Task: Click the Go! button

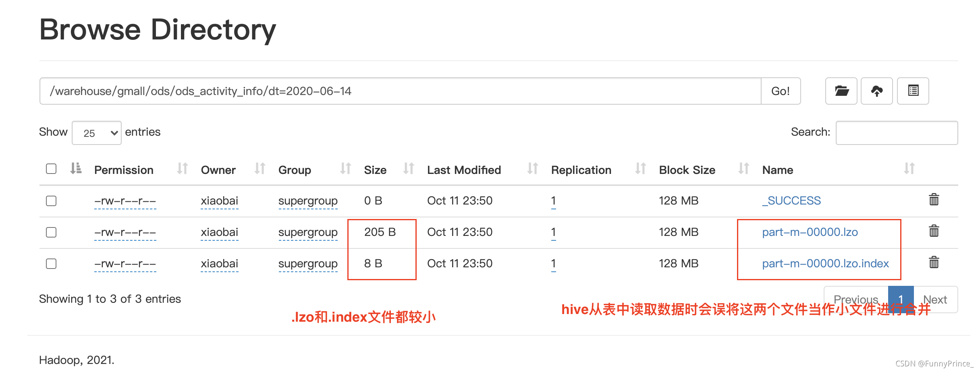Action: (781, 91)
